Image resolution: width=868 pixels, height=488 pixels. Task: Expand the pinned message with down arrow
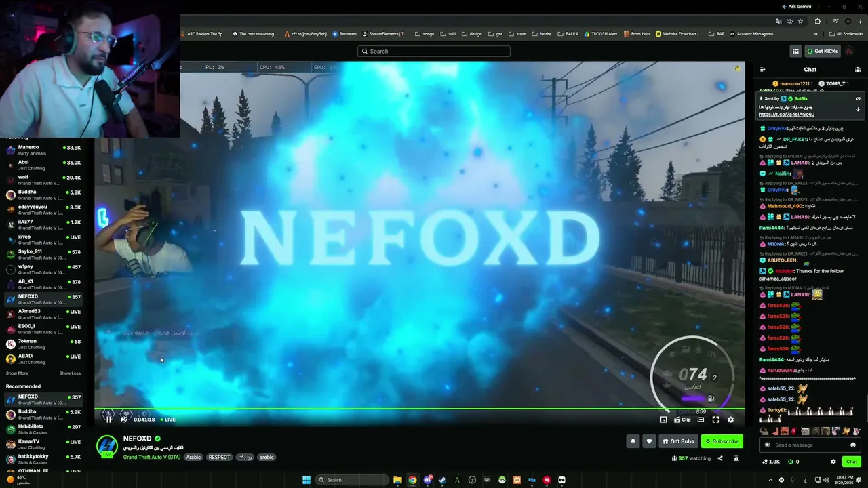point(858,109)
